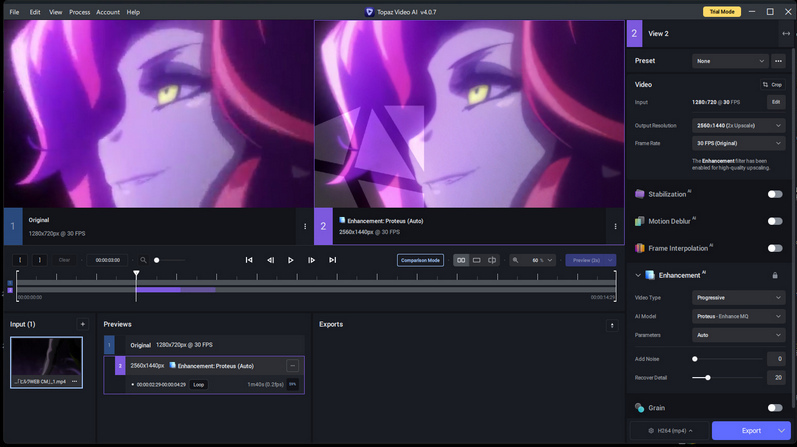
Task: Open the Video Type dropdown
Action: (x=739, y=297)
